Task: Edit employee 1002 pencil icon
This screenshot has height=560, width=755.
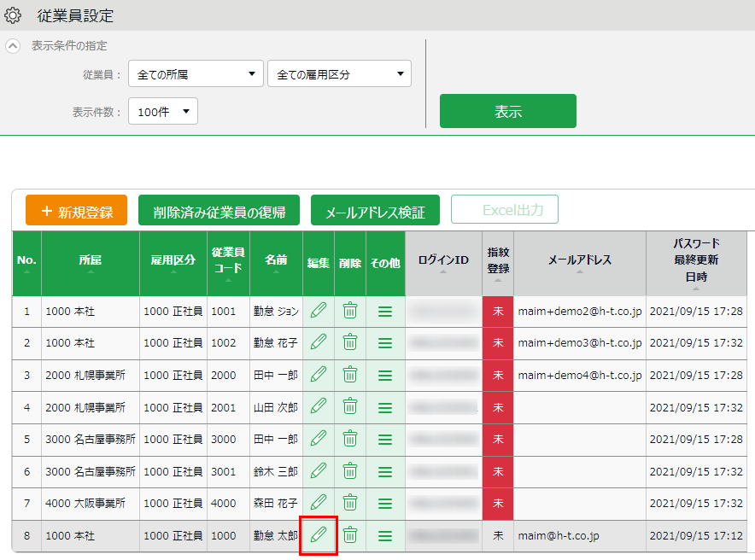Action: click(319, 342)
